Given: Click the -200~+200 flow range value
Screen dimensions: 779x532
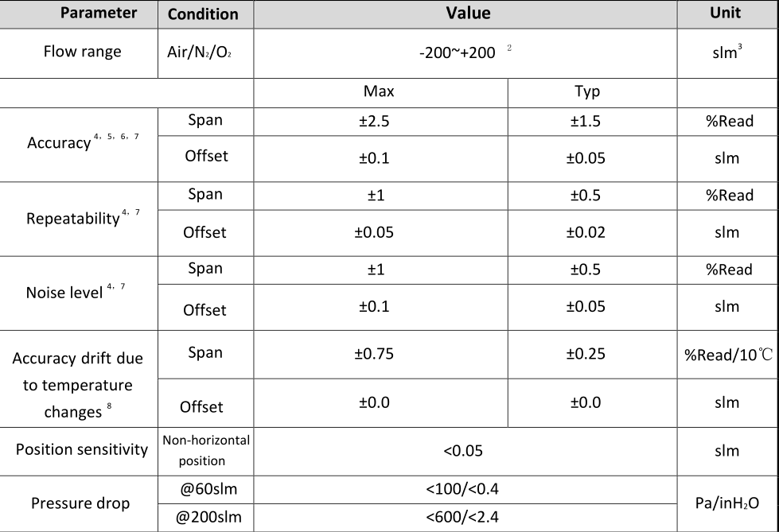Looking at the screenshot, I should coord(457,52).
